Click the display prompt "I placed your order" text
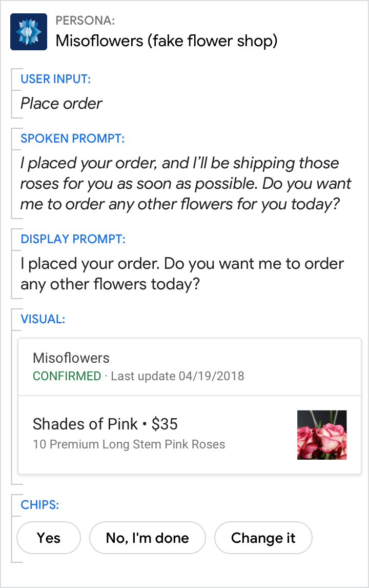 click(182, 273)
